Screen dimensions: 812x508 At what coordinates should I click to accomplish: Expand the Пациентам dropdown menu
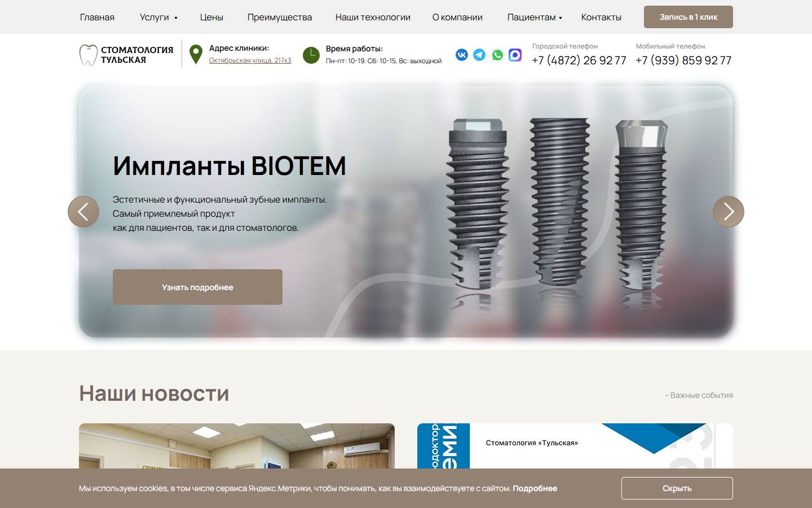click(535, 17)
